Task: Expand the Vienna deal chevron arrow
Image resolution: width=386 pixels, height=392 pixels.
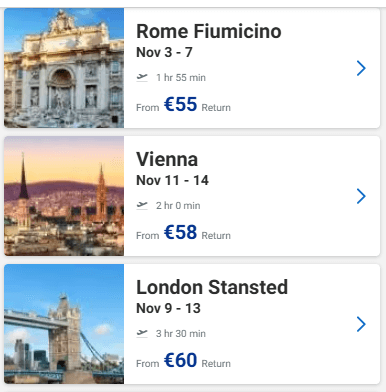Action: 361,196
